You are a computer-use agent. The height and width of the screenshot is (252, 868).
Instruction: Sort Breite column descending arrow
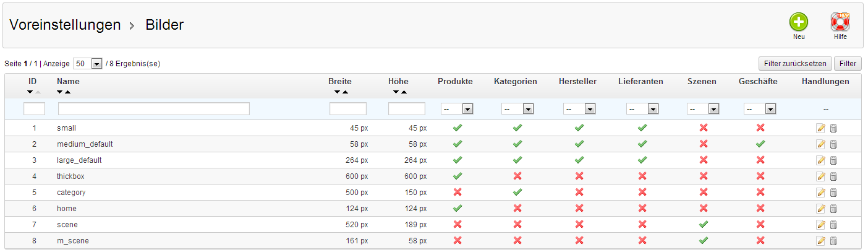(338, 92)
